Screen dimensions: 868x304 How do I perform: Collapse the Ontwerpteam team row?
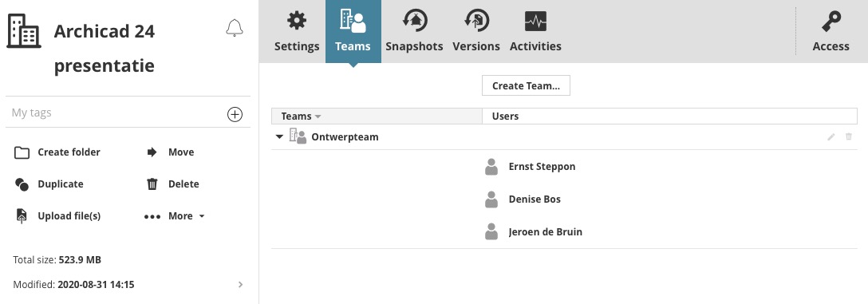click(x=279, y=136)
